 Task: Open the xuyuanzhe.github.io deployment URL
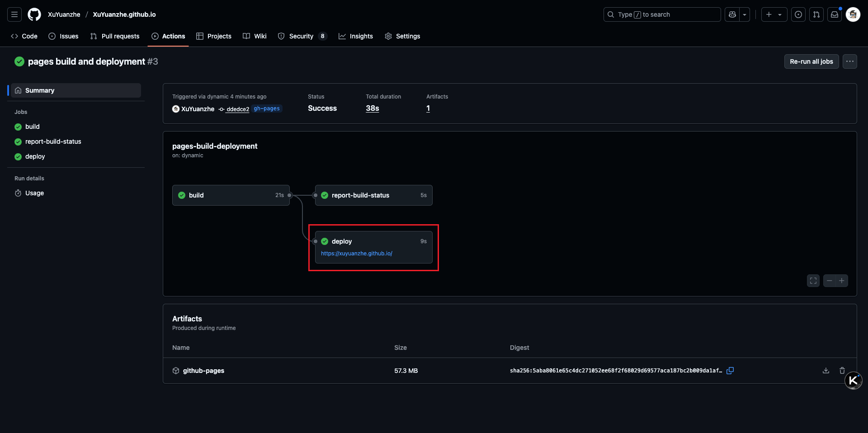pyautogui.click(x=357, y=254)
